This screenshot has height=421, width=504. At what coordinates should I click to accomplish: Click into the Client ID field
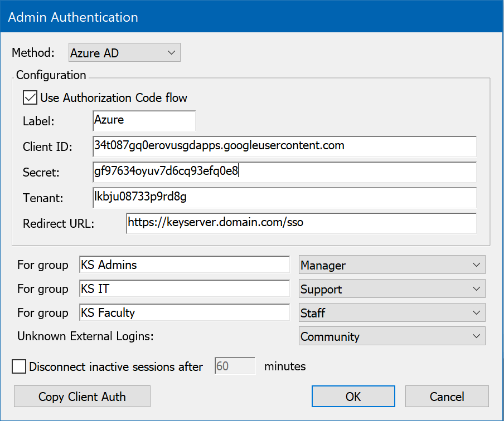[284, 146]
